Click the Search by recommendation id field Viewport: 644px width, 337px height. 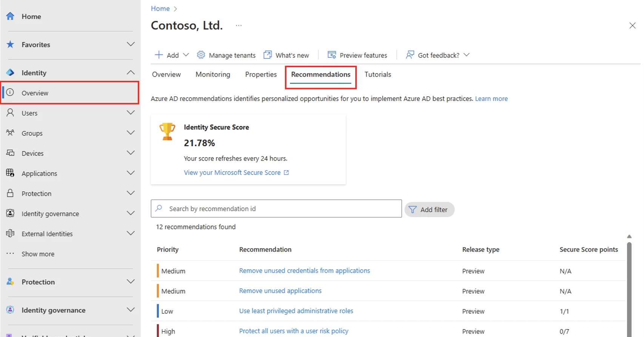point(276,209)
